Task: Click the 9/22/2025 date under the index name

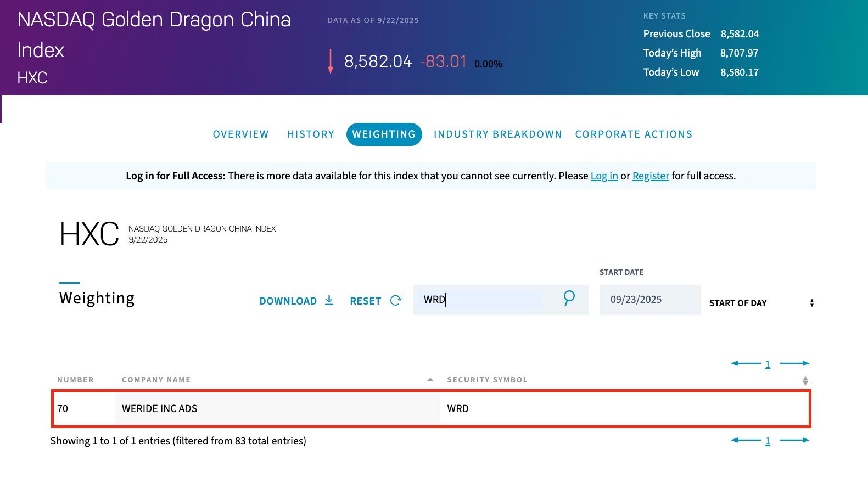Action: 148,240
